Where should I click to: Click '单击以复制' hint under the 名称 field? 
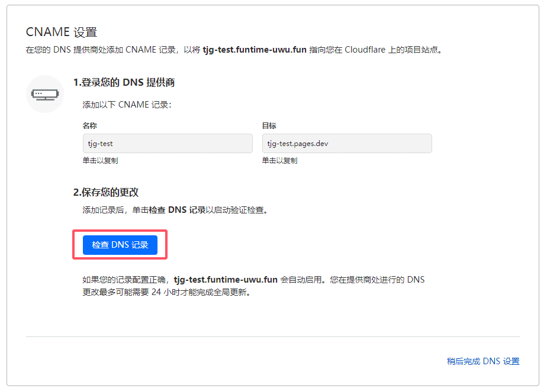(100, 160)
